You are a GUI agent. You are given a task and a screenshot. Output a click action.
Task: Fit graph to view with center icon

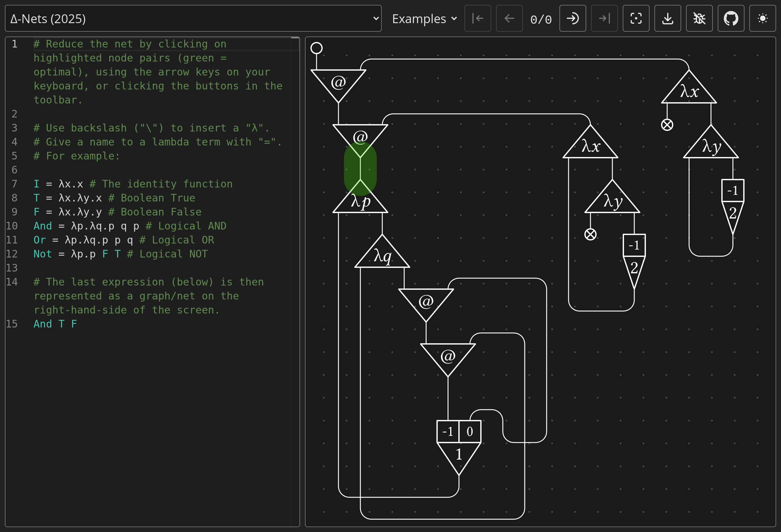click(x=636, y=19)
